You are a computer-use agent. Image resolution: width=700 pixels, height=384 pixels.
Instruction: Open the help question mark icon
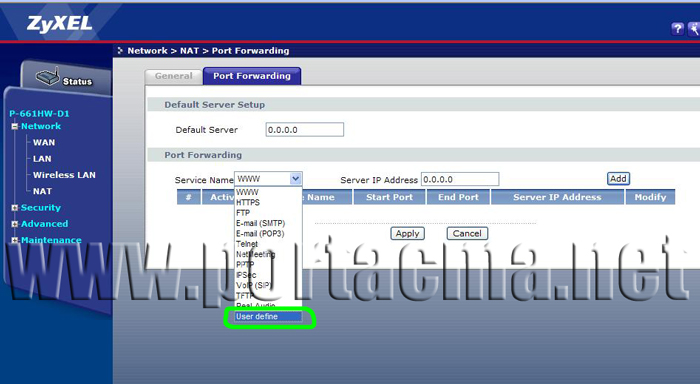677,29
